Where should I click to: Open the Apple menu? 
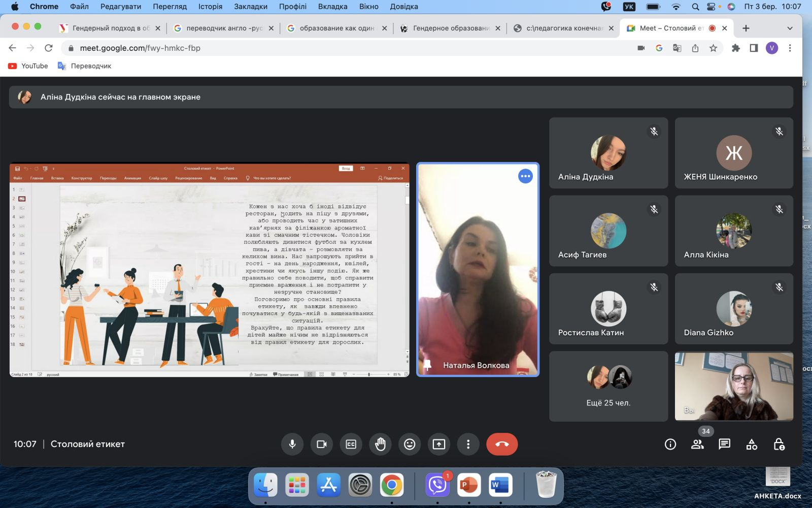point(15,7)
